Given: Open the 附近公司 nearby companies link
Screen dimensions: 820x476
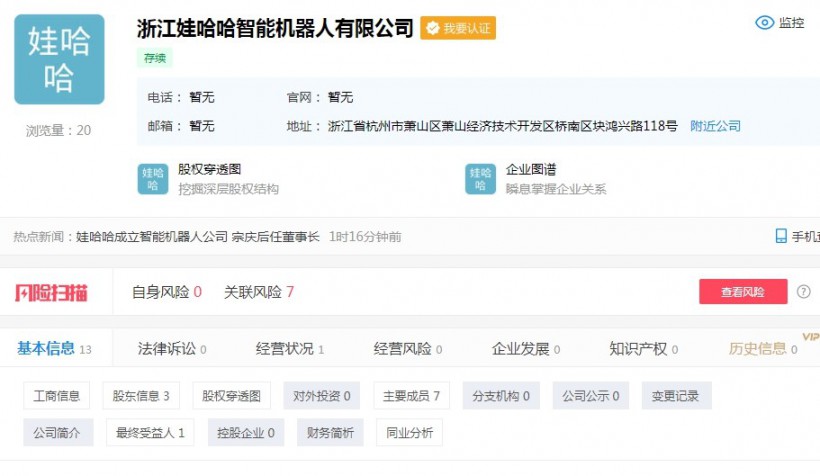Looking at the screenshot, I should (715, 126).
